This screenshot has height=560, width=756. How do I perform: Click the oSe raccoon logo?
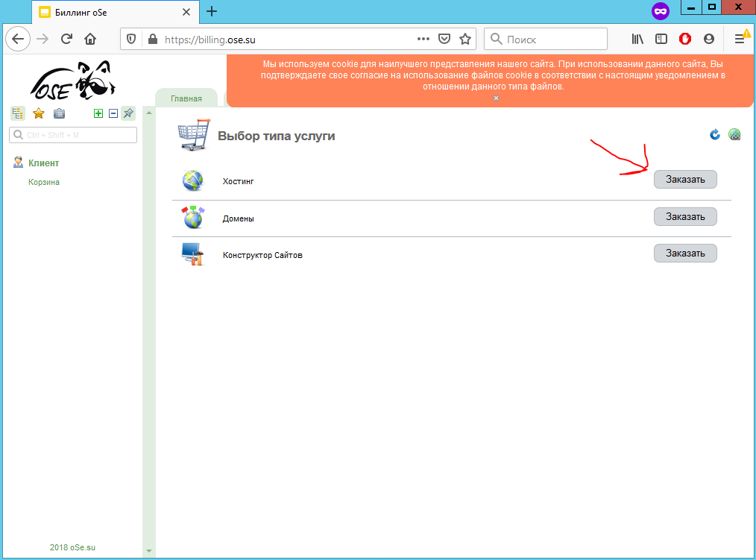point(73,80)
